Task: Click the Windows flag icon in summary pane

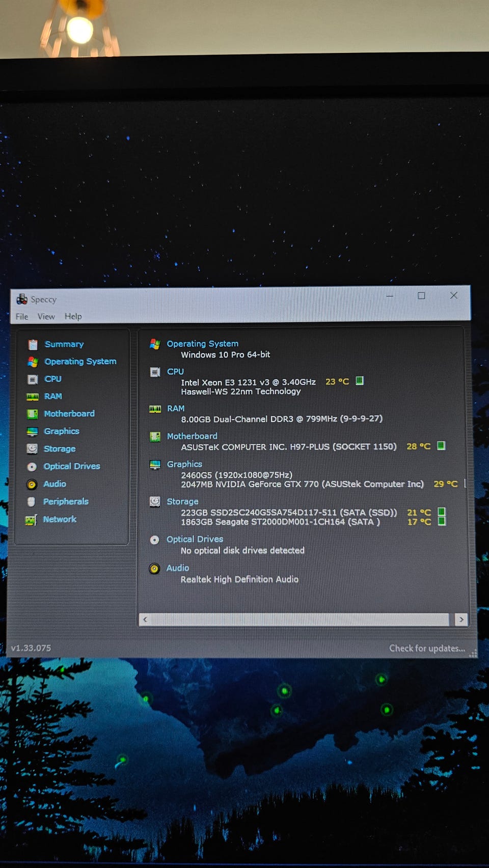Action: pos(155,344)
